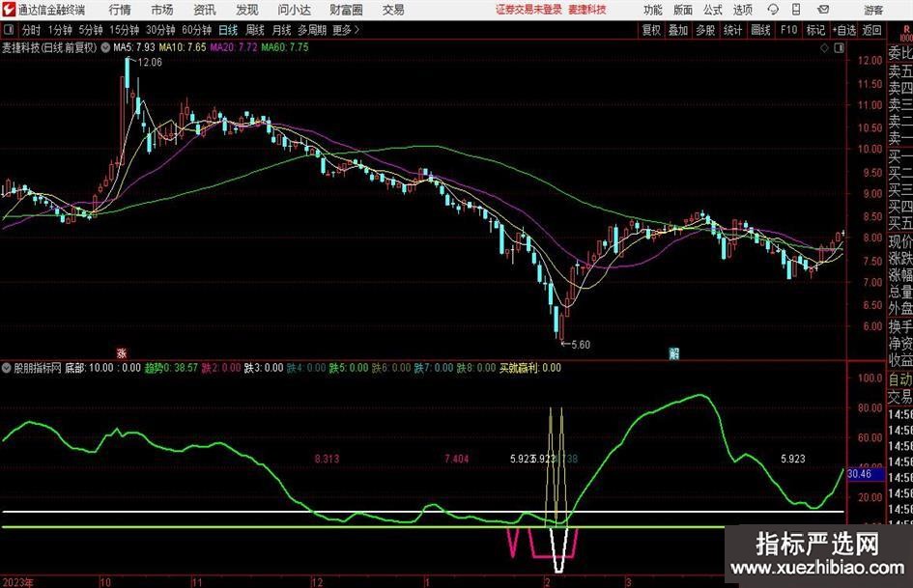This screenshot has width=913, height=588.
Task: Open the 市场 menu
Action: click(x=162, y=10)
